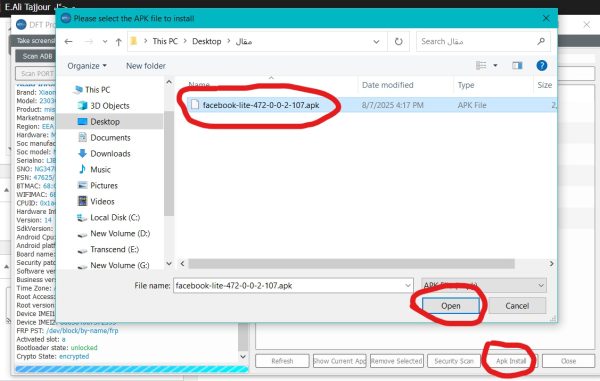This screenshot has width=600, height=381.
Task: Click the scroll-up arrow of navigation pane
Action: click(169, 82)
